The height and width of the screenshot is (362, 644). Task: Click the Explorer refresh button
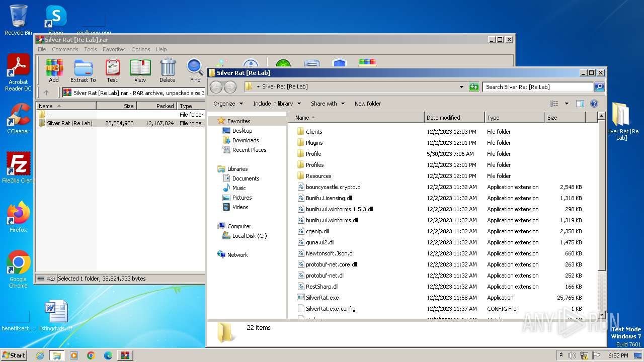pyautogui.click(x=474, y=87)
